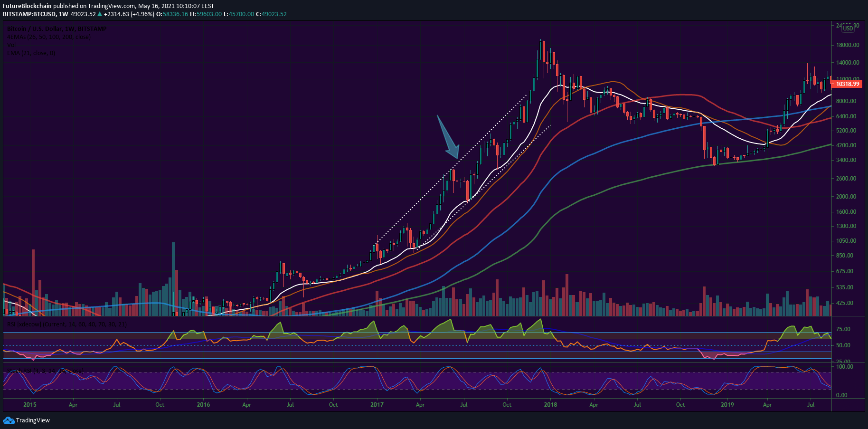Click the 50.00 RSI scale label
Image resolution: width=868 pixels, height=429 pixels.
tap(843, 345)
